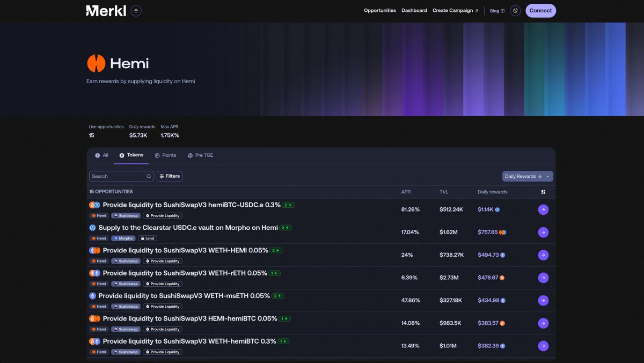Click $757.65 daily rewards value
This screenshot has height=363, width=644.
[488, 233]
